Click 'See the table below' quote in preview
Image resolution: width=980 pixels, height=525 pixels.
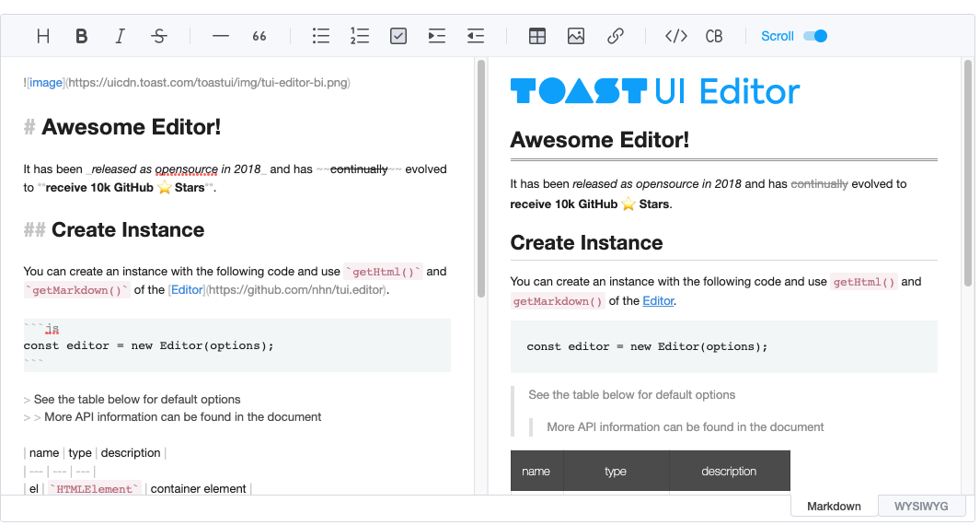(x=631, y=395)
